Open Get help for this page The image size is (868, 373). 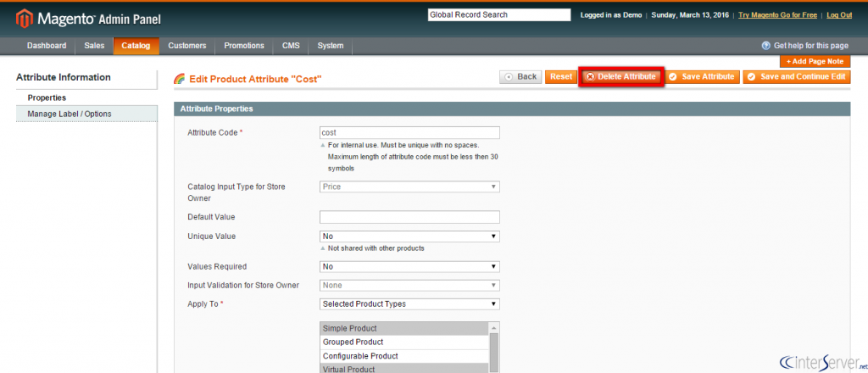[811, 46]
